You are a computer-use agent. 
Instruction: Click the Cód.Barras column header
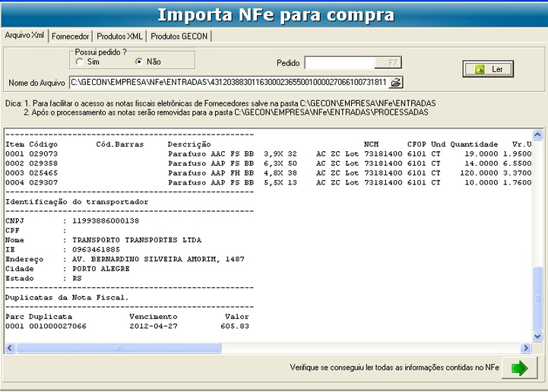tap(120, 144)
